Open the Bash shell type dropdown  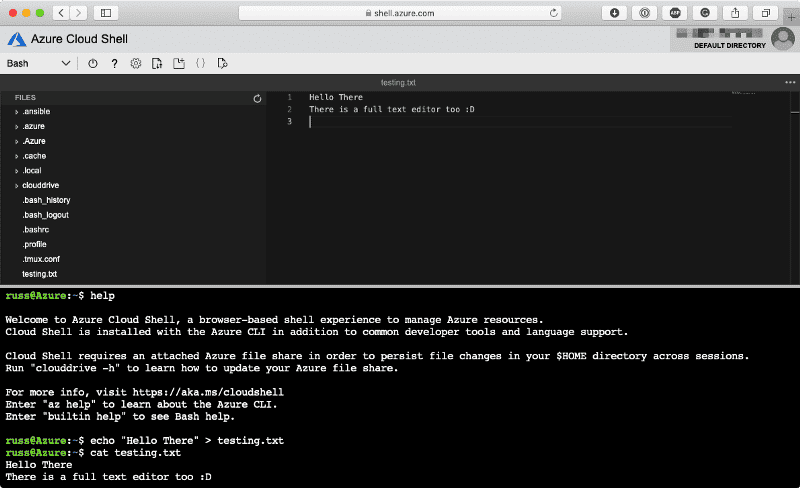[x=38, y=63]
